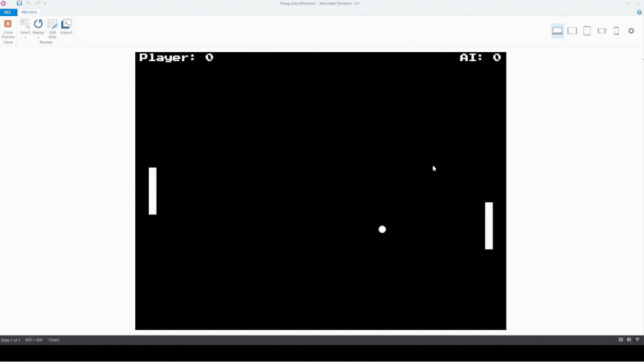Switch to Slide View via status bar icon
Screen dimensions: 644x362
coord(629,339)
